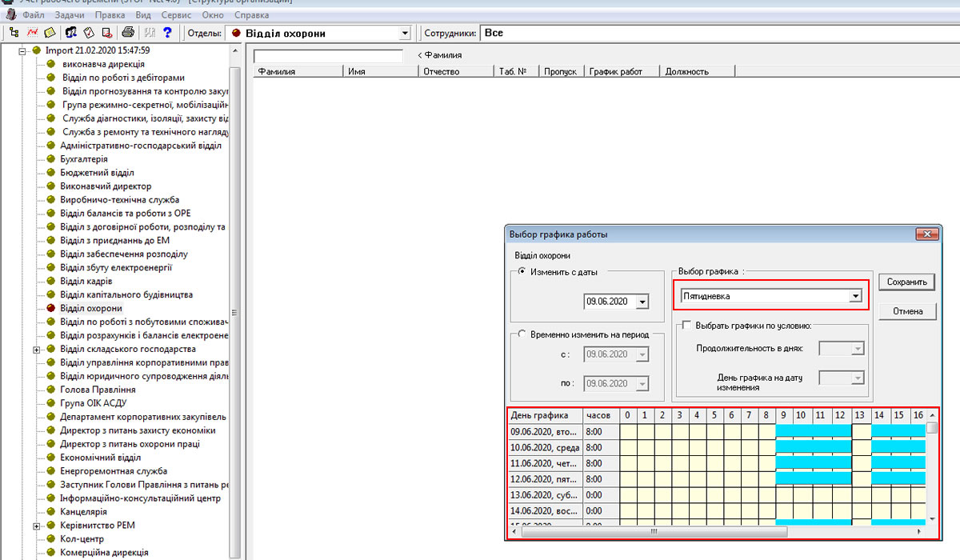Click the printer icon in toolbar

(x=128, y=33)
